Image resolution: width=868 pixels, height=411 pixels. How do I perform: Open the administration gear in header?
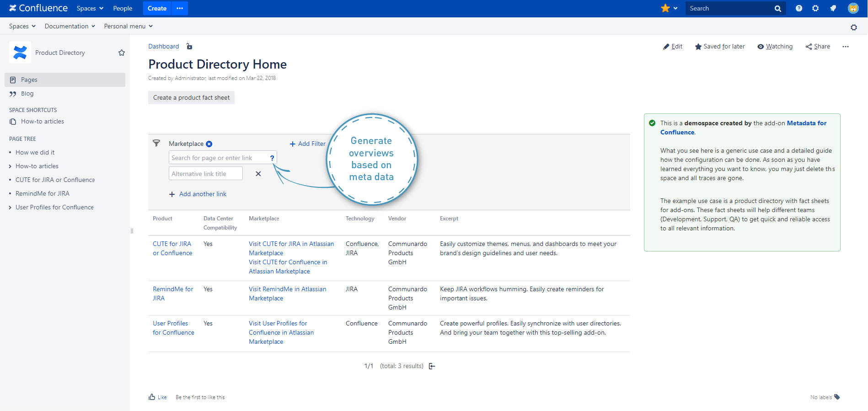(815, 8)
